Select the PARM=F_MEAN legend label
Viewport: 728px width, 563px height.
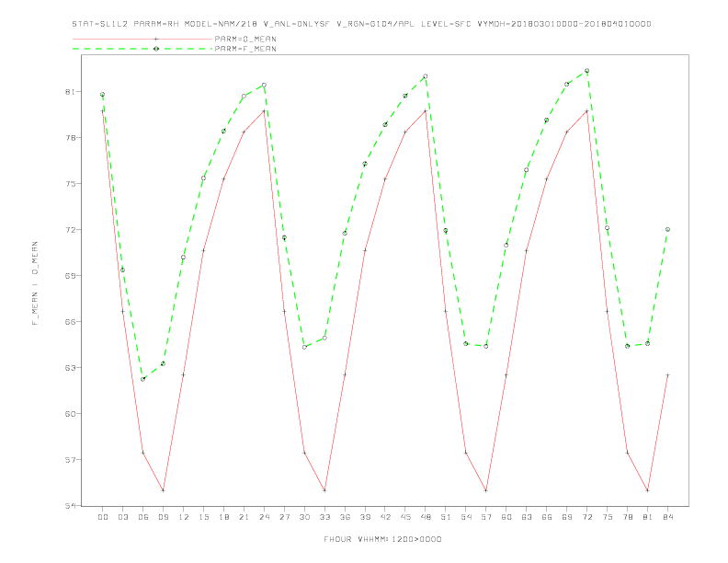(245, 49)
